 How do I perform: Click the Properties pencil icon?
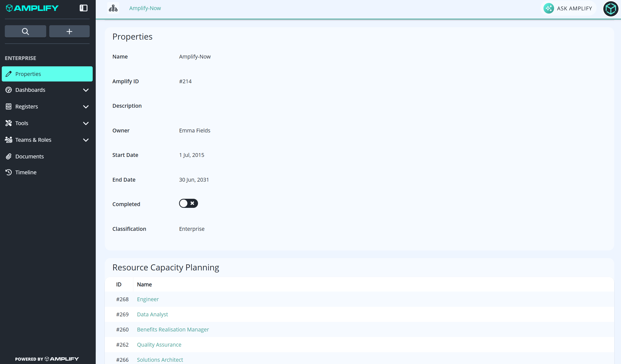click(x=9, y=74)
